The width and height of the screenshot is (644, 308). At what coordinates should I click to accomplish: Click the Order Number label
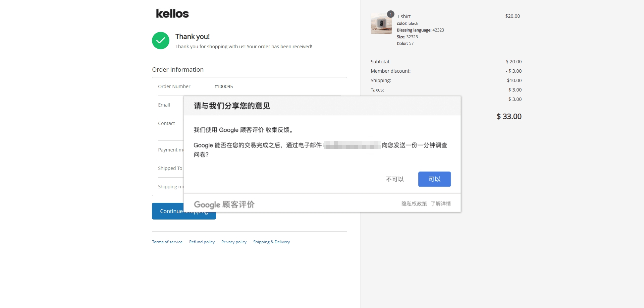click(x=174, y=86)
